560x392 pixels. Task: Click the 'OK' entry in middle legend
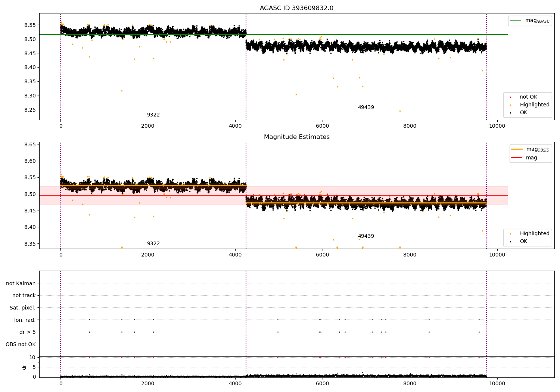click(x=523, y=242)
